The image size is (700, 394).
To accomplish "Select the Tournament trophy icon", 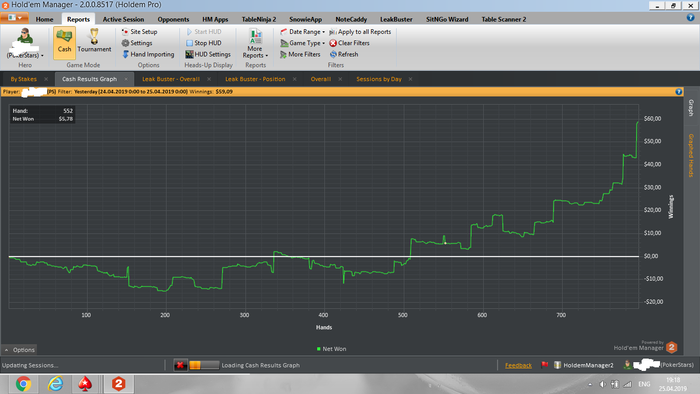I will coord(94,41).
